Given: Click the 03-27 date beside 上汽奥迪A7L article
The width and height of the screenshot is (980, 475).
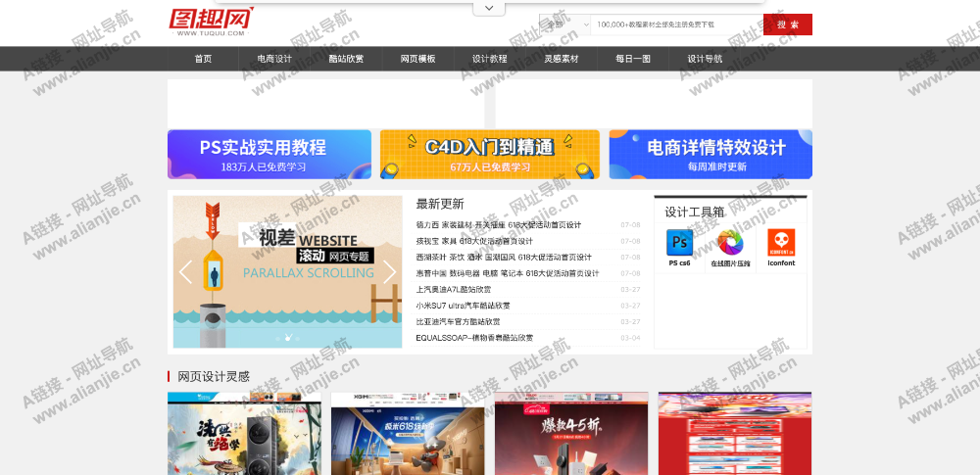Looking at the screenshot, I should click(x=630, y=289).
